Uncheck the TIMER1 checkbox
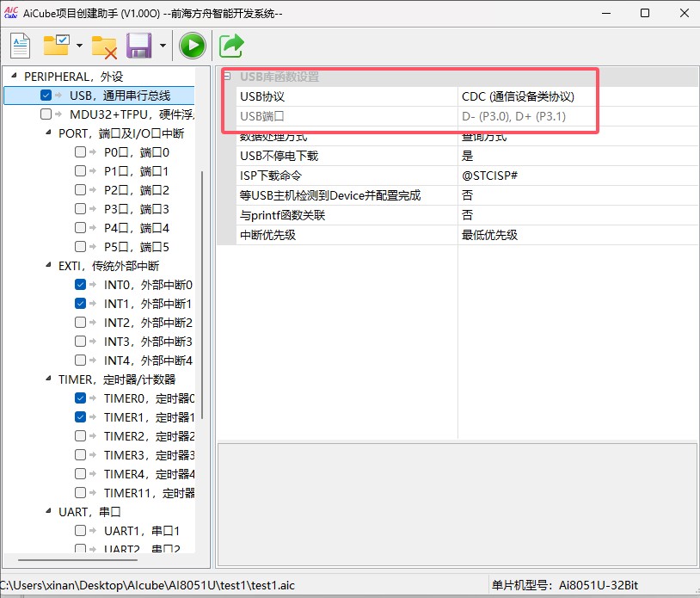 coord(80,417)
